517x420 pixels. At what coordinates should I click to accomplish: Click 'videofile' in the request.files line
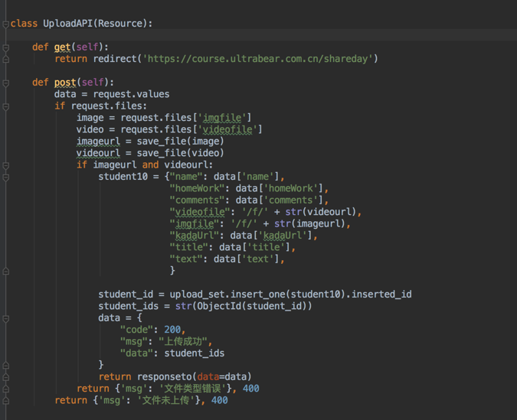(227, 129)
